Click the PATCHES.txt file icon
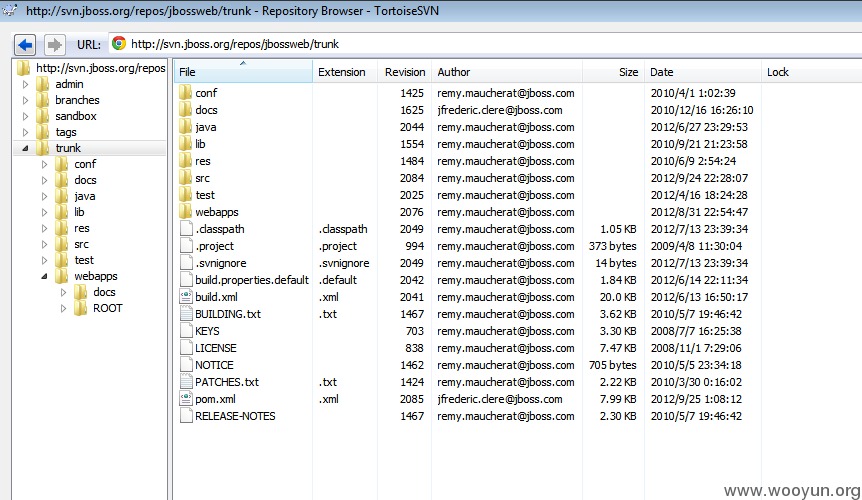 (186, 382)
